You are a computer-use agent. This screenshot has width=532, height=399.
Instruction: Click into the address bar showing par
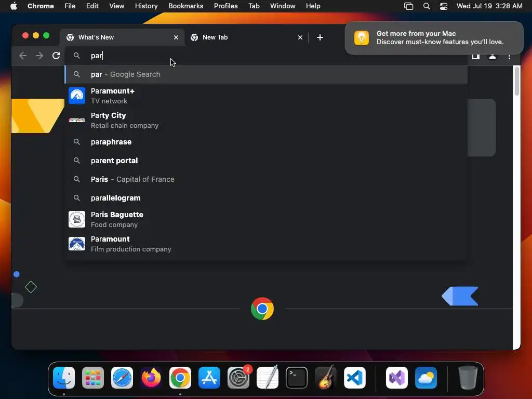pyautogui.click(x=265, y=56)
